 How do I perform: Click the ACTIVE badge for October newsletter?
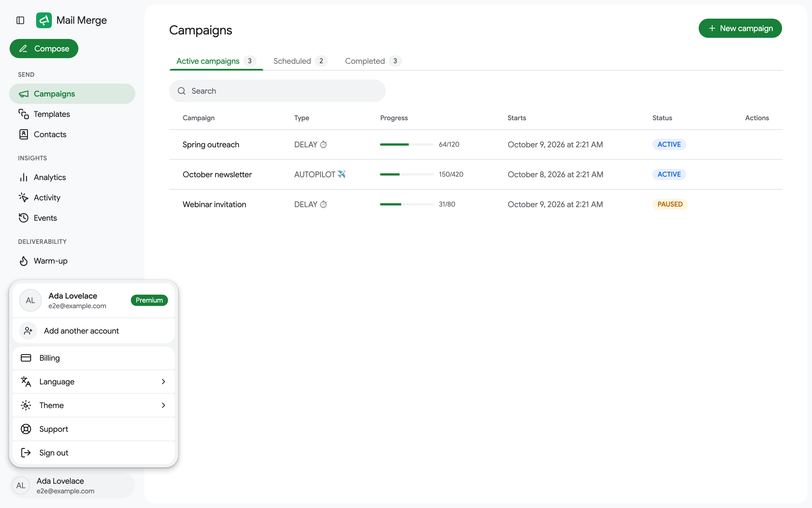[669, 174]
